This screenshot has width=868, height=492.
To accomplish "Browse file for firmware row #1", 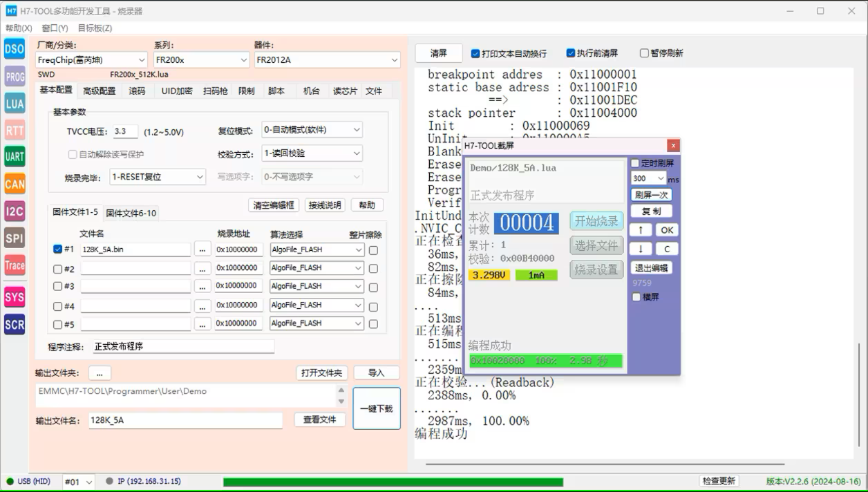I will coord(202,249).
